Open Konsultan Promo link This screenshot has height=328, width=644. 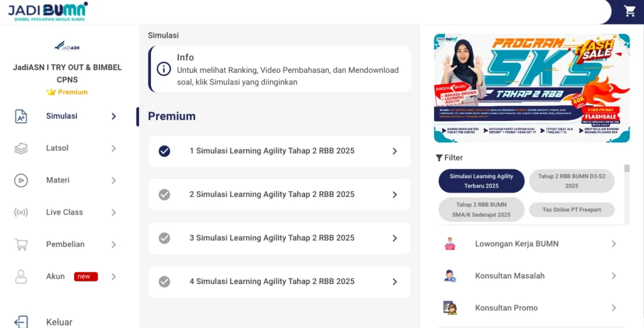pyautogui.click(x=506, y=308)
